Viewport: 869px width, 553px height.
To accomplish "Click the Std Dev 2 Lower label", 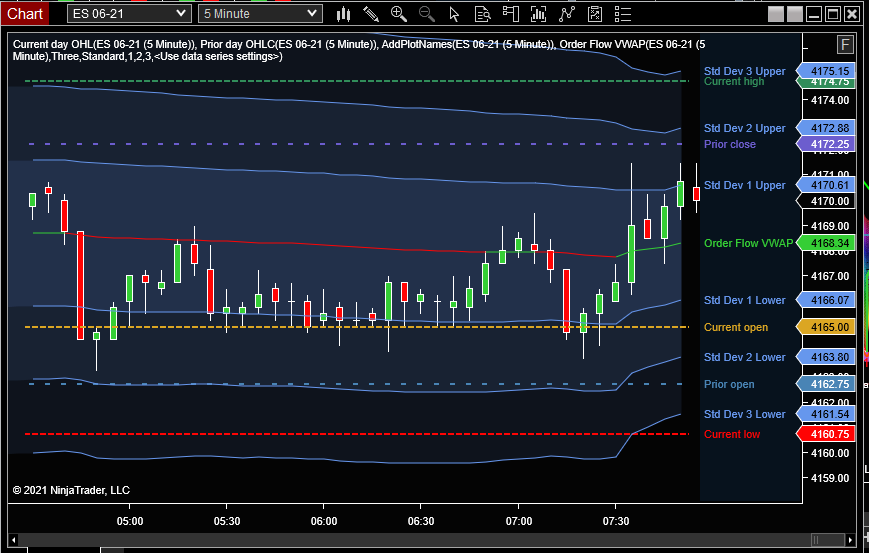I will point(744,357).
